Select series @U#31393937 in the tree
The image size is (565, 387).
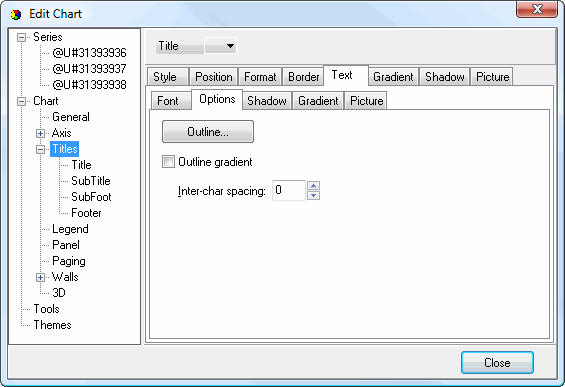[x=89, y=68]
